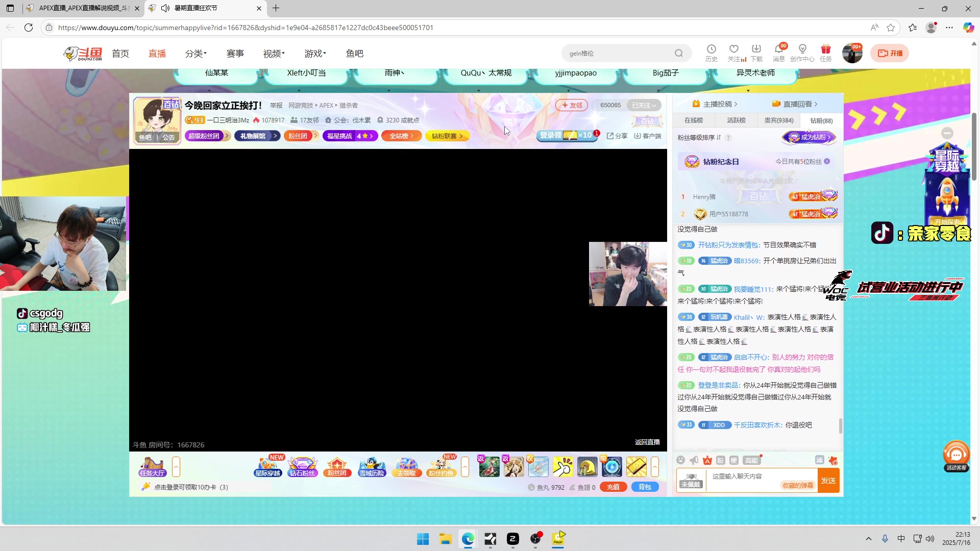Click the streamer avatar thumbnail
The width and height of the screenshot is (980, 551).
[x=157, y=120]
